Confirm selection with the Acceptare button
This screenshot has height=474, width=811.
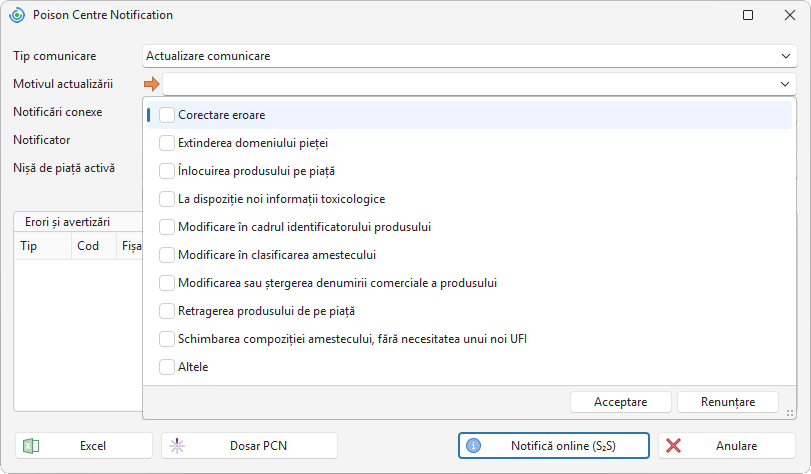click(621, 402)
